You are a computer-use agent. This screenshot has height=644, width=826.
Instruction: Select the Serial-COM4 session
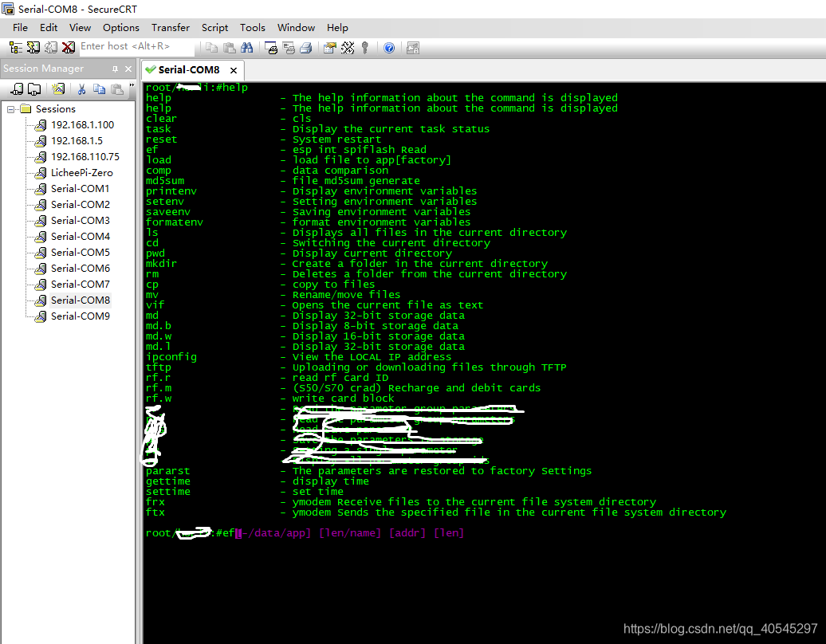coord(80,237)
